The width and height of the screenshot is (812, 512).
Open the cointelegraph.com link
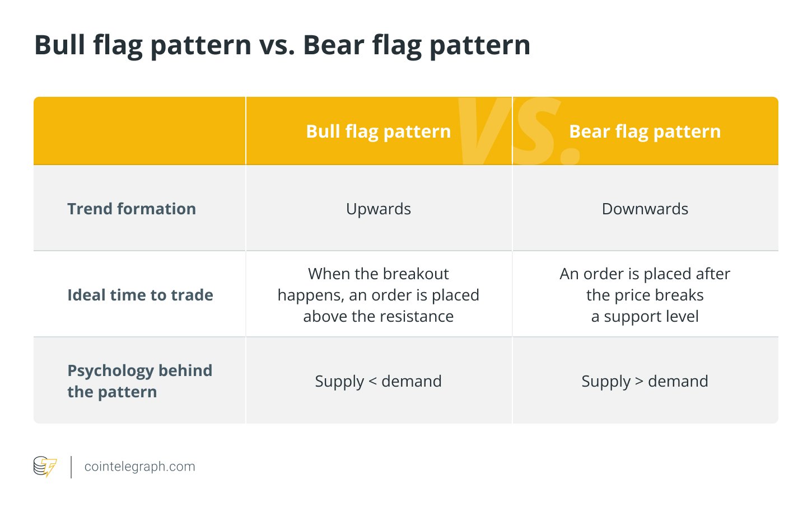point(139,467)
